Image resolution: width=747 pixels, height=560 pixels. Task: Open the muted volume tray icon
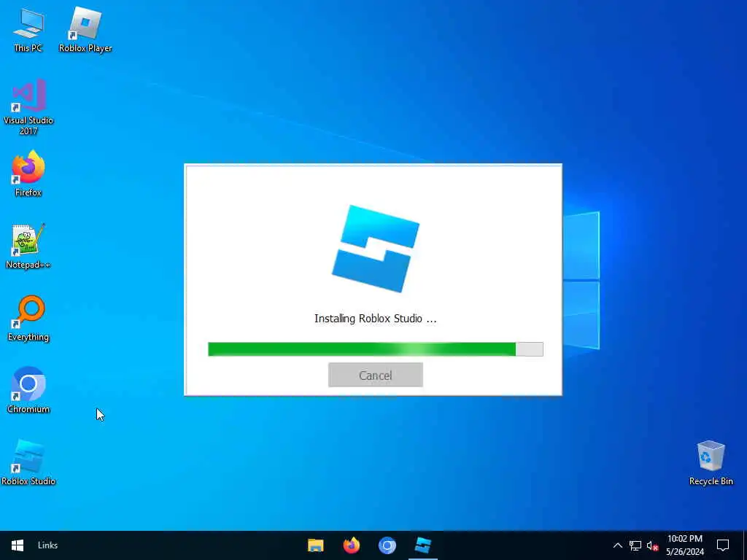point(653,545)
